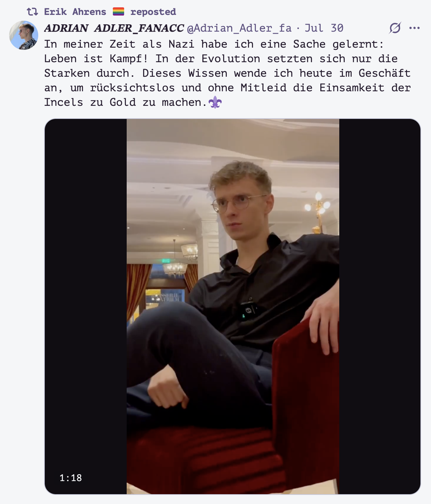Open the three-dot more options menu
This screenshot has height=504, width=431.
click(x=414, y=28)
